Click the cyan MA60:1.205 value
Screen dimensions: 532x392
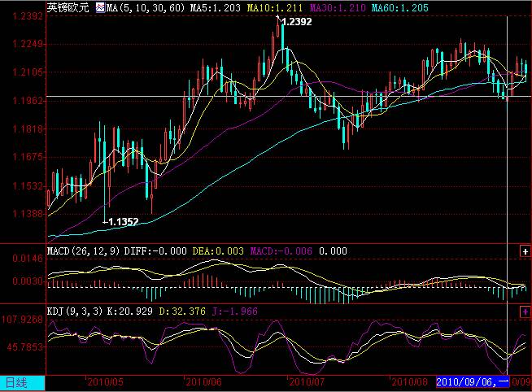pos(399,7)
